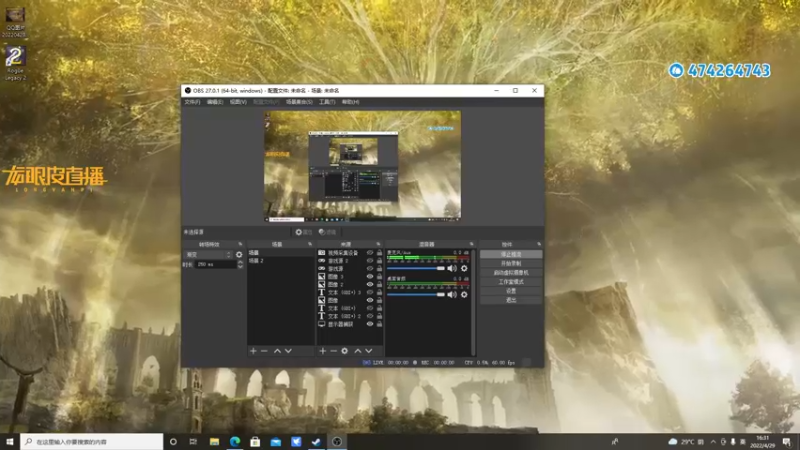Viewport: 800px width, 450px height.
Task: Mute the 麦克风/Aux speaker icon
Action: pos(452,268)
